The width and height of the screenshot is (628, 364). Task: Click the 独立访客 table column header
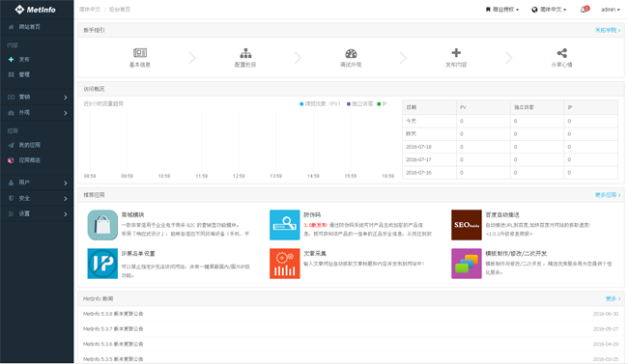pos(537,107)
